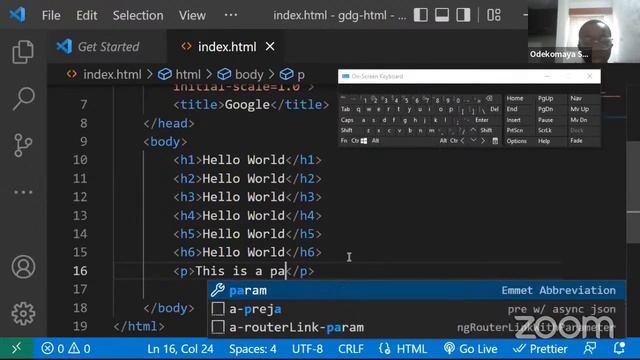The width and height of the screenshot is (640, 360).
Task: Open the remote window indicator in status bar
Action: click(16, 349)
